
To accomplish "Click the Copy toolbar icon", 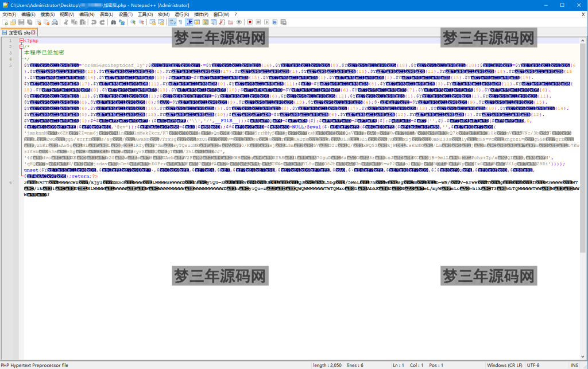I will click(74, 22).
